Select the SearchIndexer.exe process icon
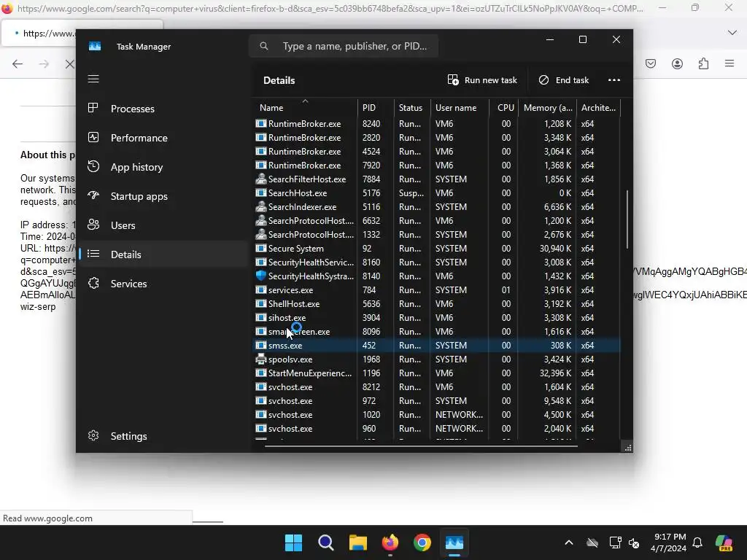Screen dimensions: 747x560 point(260,206)
